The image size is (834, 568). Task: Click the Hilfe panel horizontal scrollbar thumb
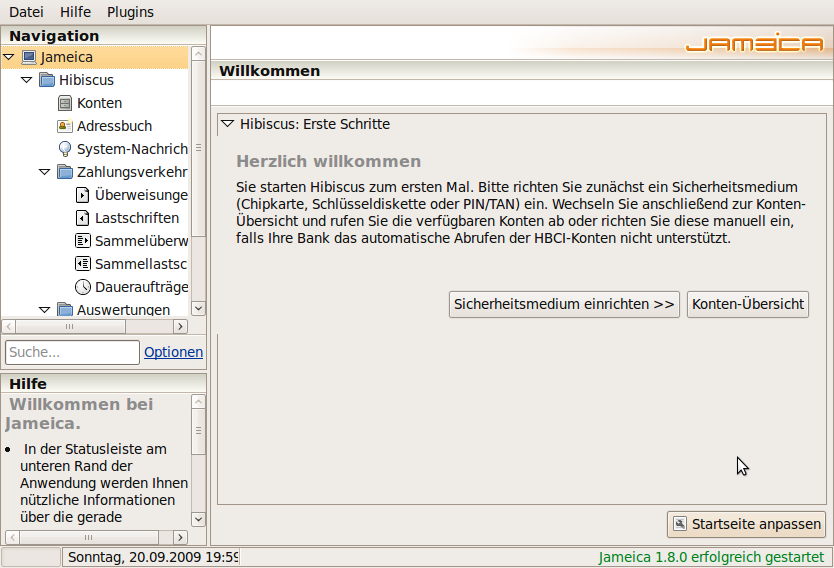(x=89, y=537)
